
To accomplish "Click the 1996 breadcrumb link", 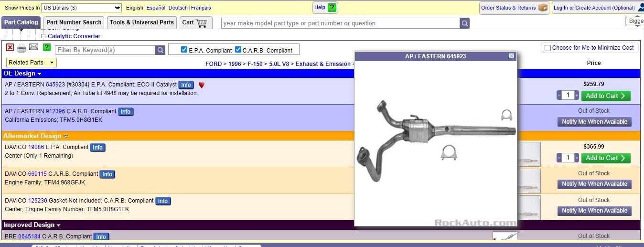I will [235, 64].
